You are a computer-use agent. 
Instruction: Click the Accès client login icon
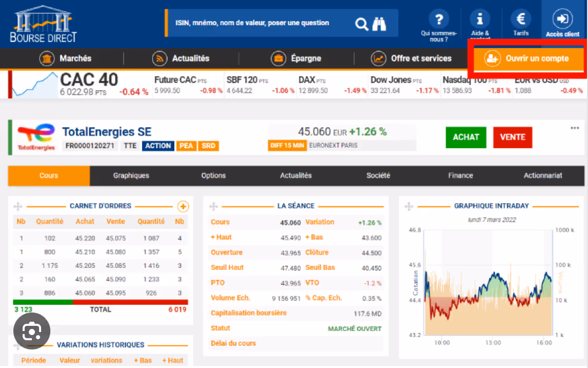[x=562, y=19]
